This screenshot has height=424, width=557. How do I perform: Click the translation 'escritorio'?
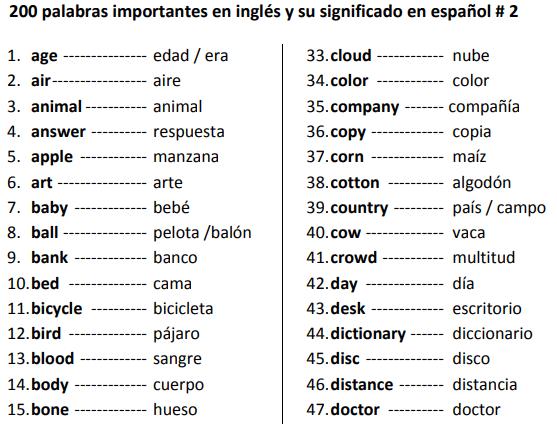tap(487, 309)
